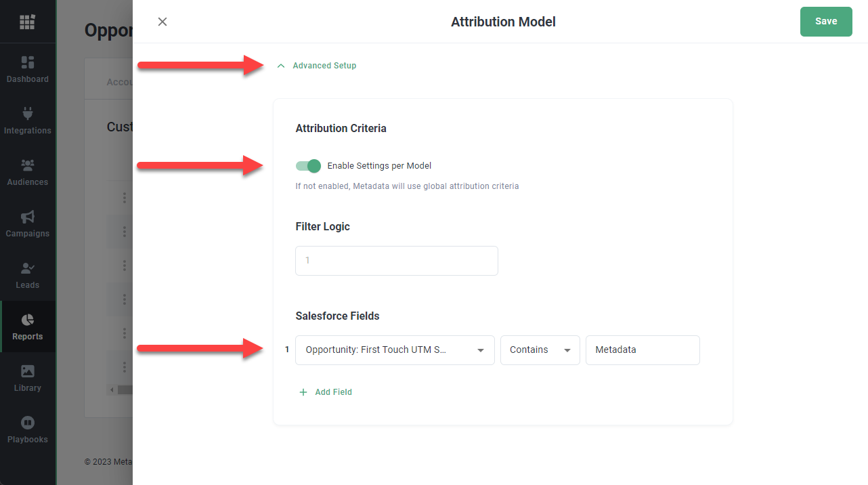Click the Filter Logic input field

pos(396,261)
